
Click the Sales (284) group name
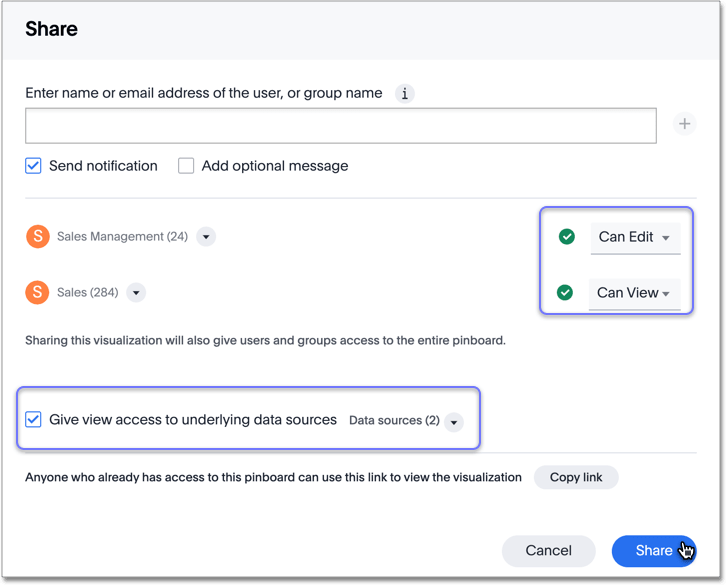pos(88,293)
